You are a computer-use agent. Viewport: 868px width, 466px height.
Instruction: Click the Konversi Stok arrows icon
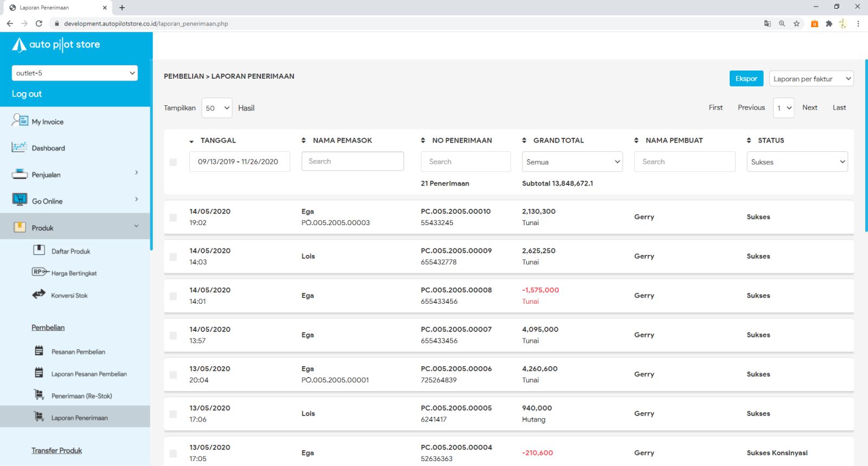(x=39, y=295)
